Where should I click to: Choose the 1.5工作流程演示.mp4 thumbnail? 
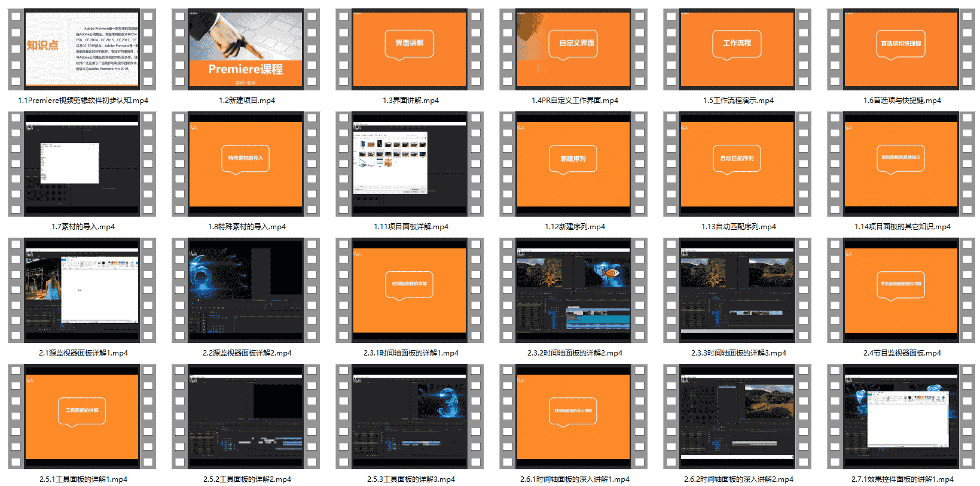pos(737,50)
